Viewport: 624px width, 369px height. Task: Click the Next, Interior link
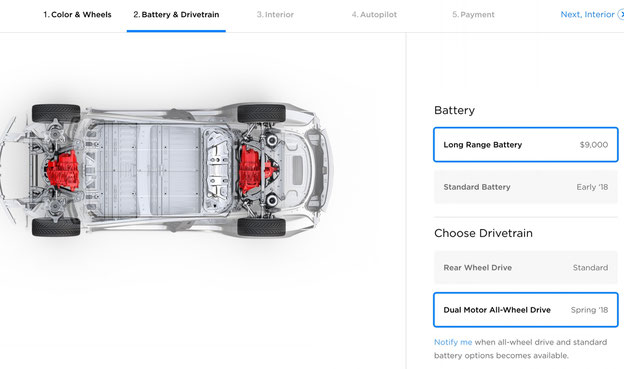point(587,15)
